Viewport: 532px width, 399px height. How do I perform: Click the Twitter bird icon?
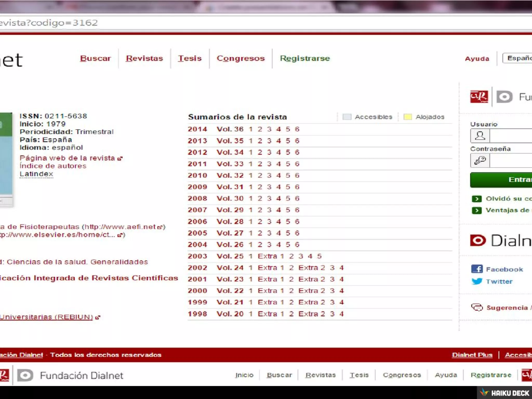(477, 281)
